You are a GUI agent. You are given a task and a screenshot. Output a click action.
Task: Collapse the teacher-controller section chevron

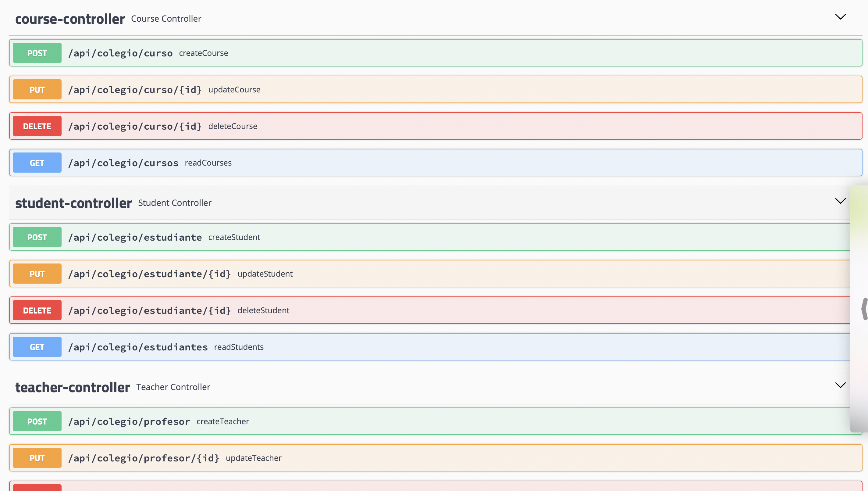[840, 385]
